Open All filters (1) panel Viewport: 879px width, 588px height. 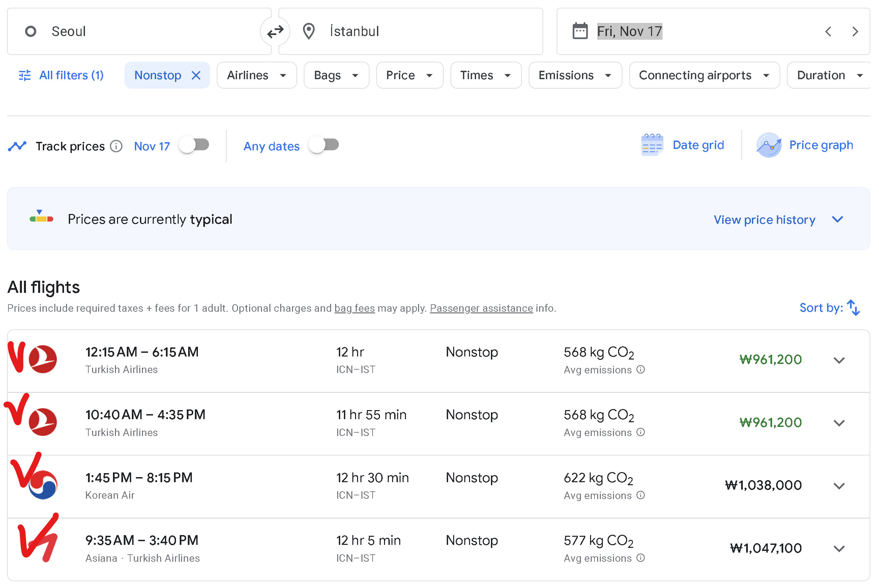61,75
